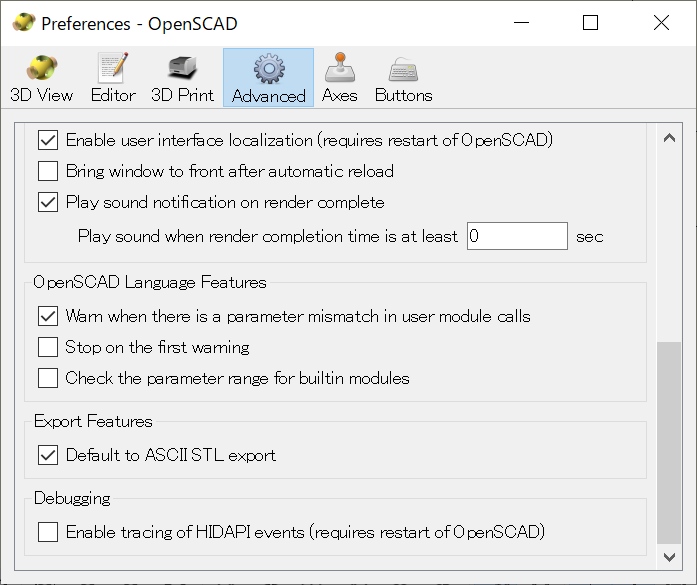Click the 'Debugging' group label
697x585 pixels.
tap(72, 498)
